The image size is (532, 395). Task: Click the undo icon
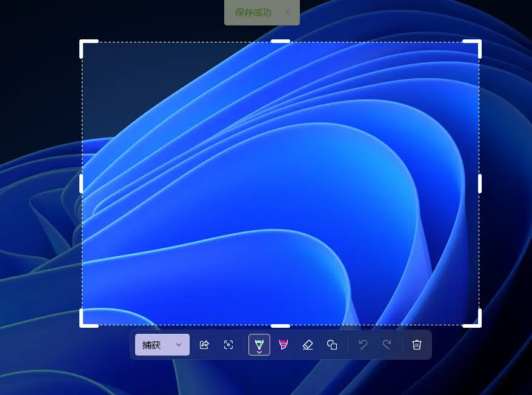coord(362,345)
